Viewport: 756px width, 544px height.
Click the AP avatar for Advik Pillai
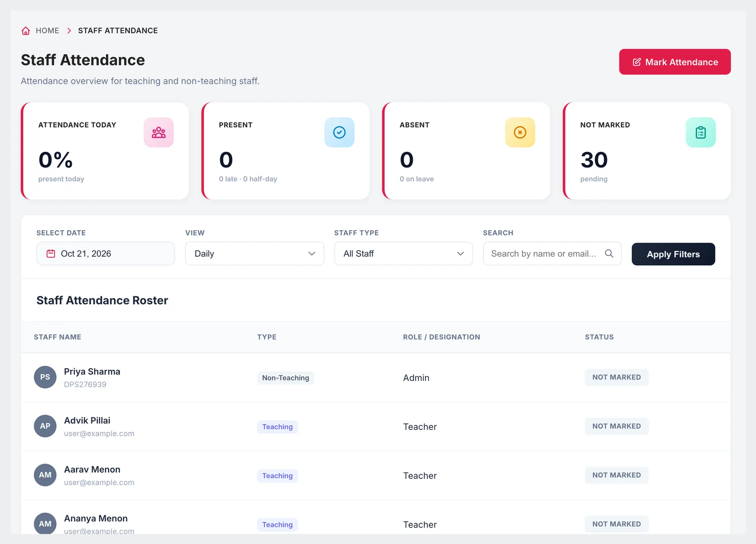[45, 426]
